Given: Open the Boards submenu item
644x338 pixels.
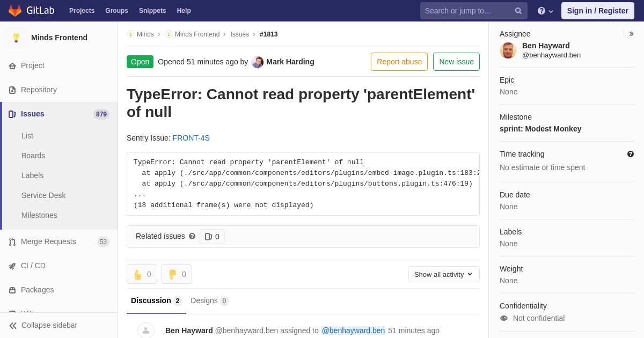Looking at the screenshot, I should point(33,156).
